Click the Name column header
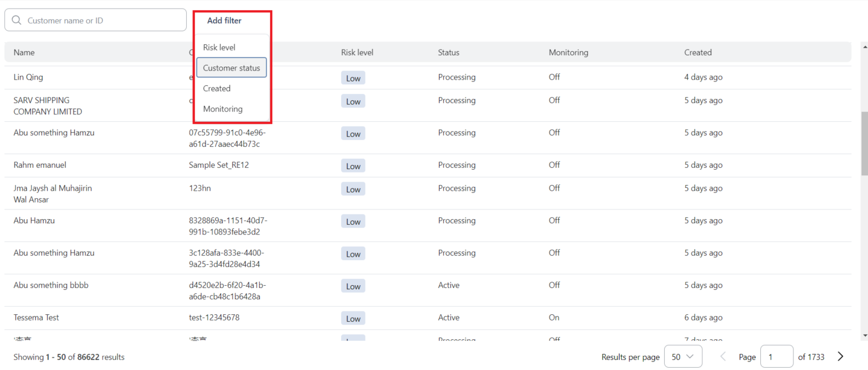 [24, 52]
